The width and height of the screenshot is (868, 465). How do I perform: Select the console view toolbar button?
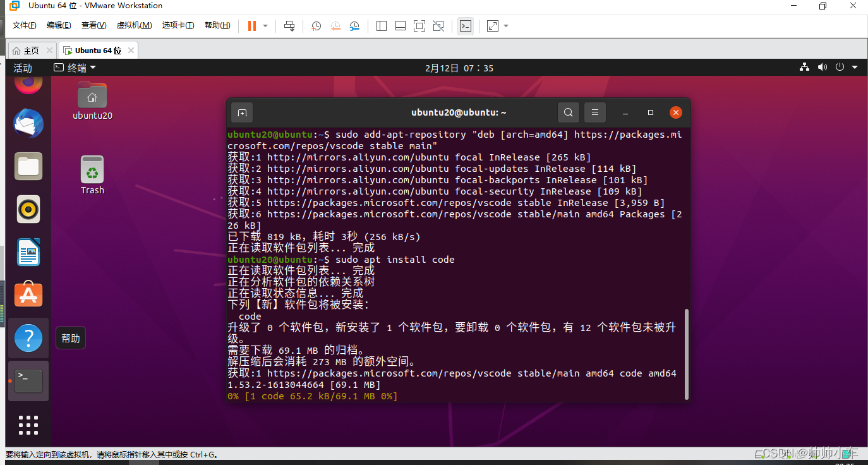(466, 26)
